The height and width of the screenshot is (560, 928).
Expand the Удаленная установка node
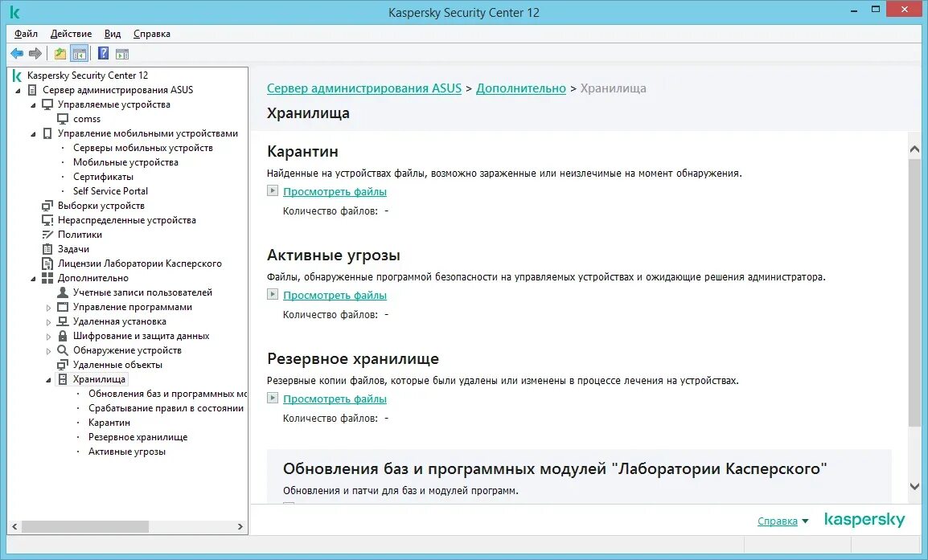[48, 321]
